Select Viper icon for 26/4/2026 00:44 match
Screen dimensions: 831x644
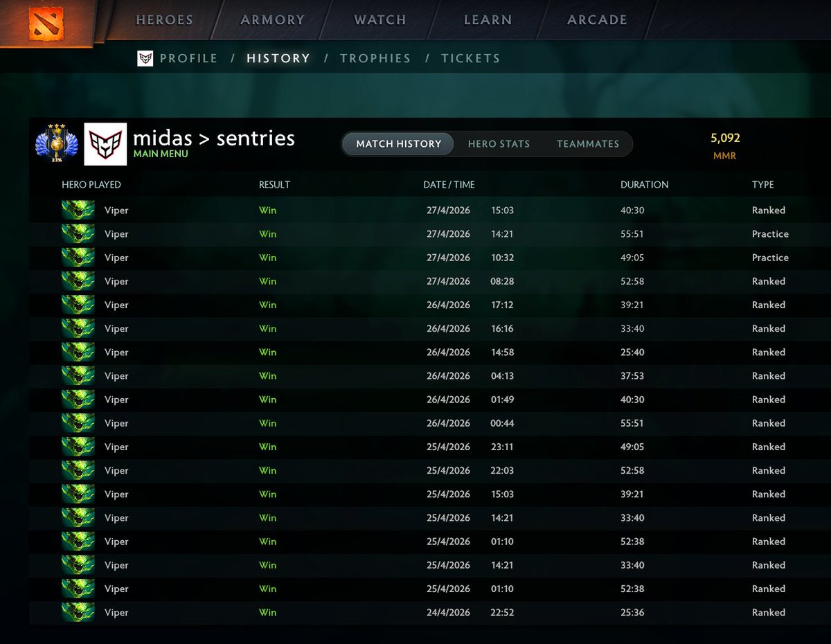78,422
